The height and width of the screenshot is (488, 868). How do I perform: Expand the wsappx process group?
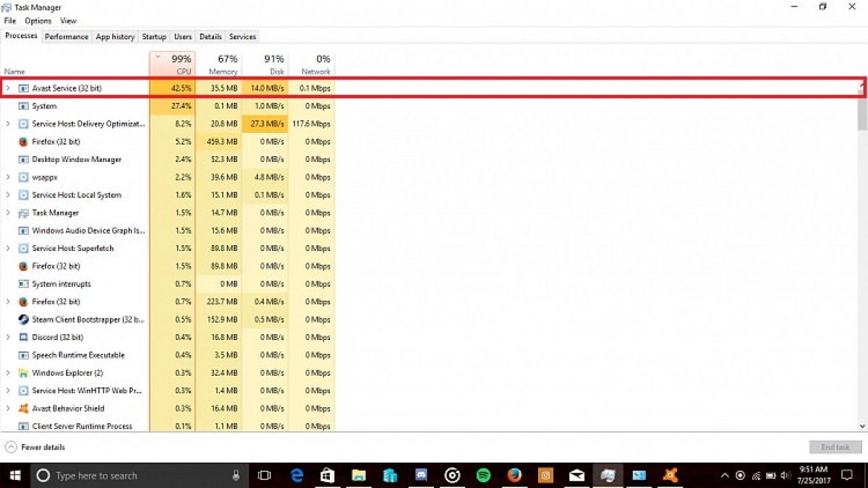click(7, 177)
